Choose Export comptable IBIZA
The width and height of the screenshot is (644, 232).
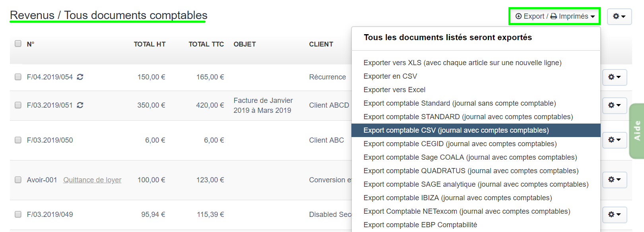(476, 198)
